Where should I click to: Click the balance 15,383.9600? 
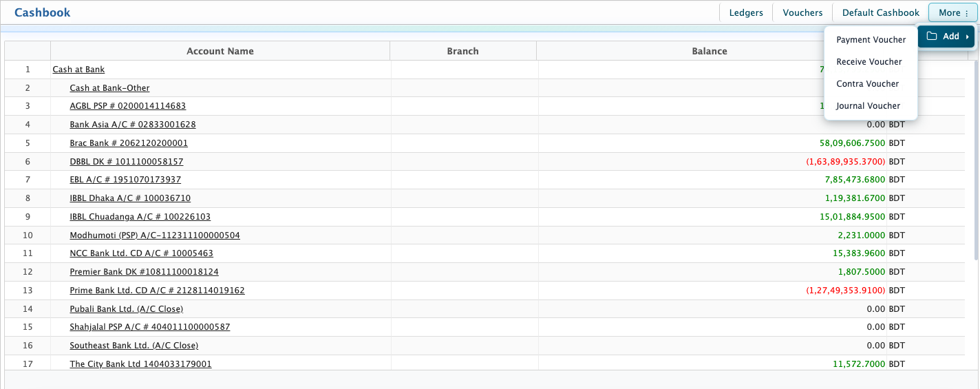point(859,253)
